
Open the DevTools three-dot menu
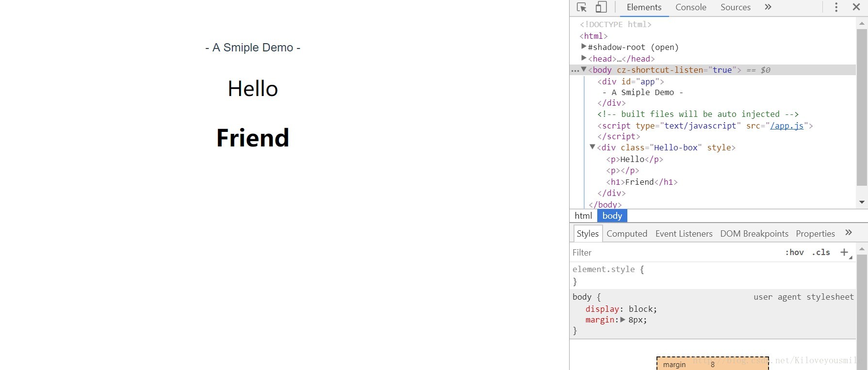coord(836,7)
